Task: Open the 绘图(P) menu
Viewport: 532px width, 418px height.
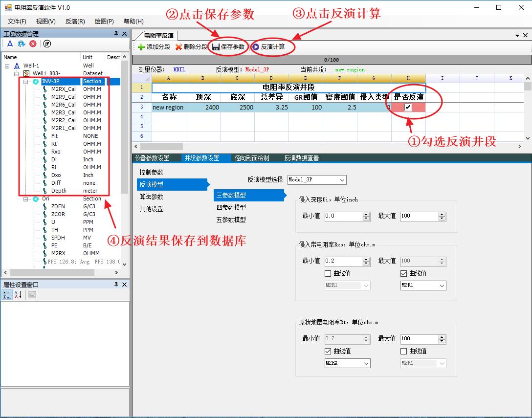Action: tap(104, 22)
